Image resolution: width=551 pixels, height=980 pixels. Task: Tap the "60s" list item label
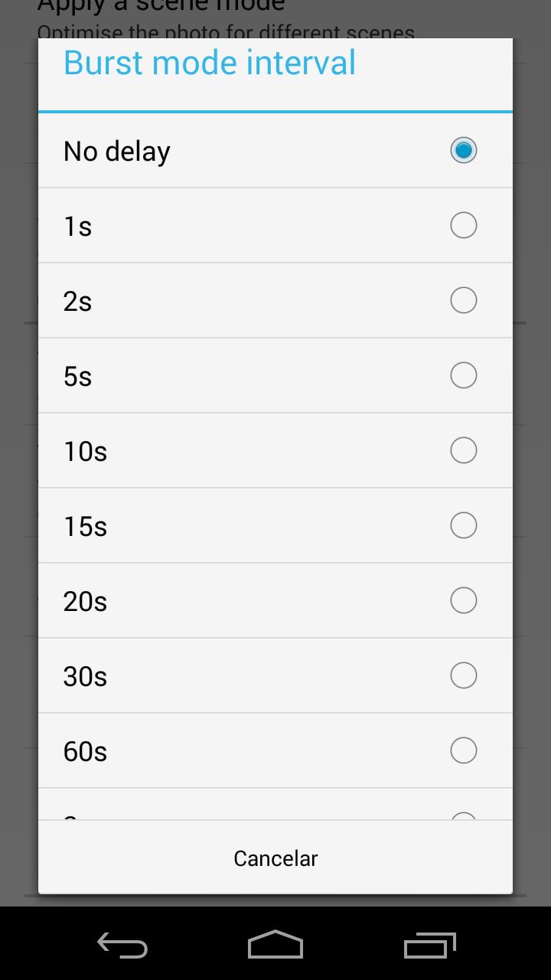point(85,752)
